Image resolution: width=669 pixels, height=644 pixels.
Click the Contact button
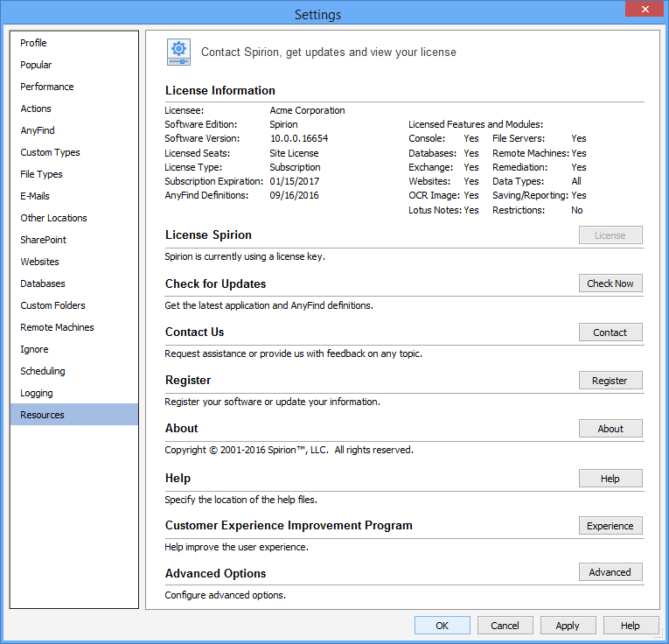click(x=610, y=332)
